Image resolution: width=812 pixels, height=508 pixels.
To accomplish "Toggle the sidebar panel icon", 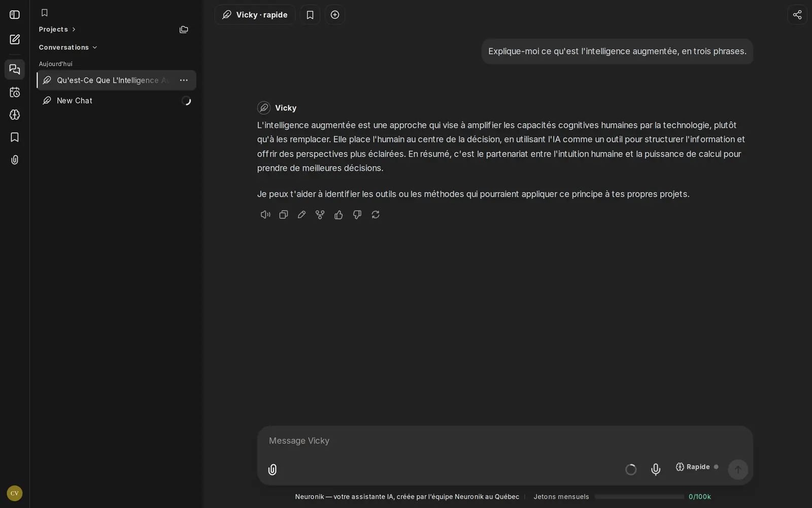I will click(x=15, y=15).
